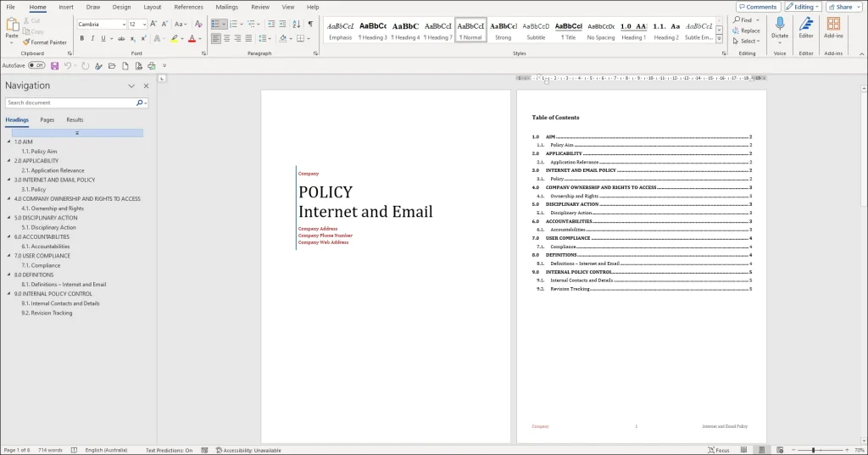Expand the Styles gallery more arrow
This screenshot has width=868, height=455.
point(719,39)
